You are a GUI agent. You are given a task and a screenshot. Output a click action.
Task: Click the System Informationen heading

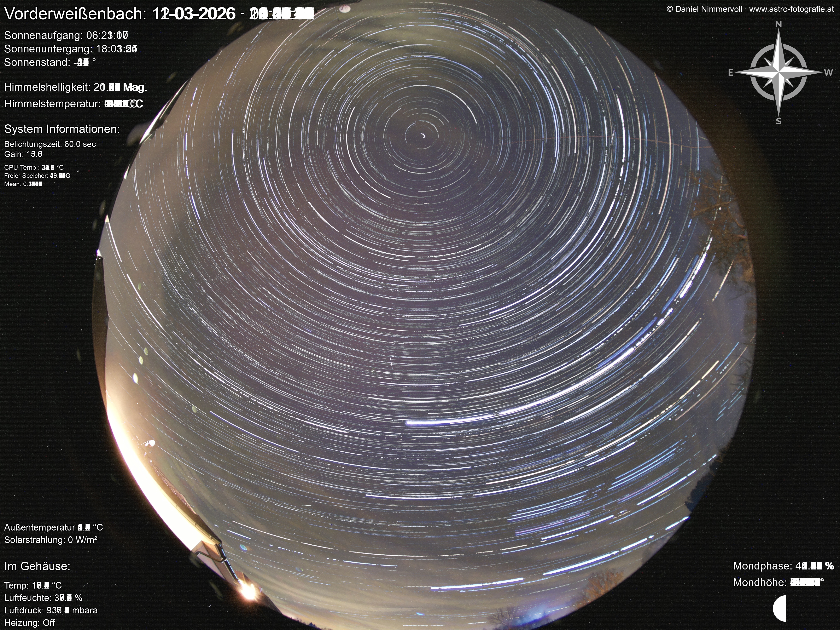pyautogui.click(x=62, y=129)
